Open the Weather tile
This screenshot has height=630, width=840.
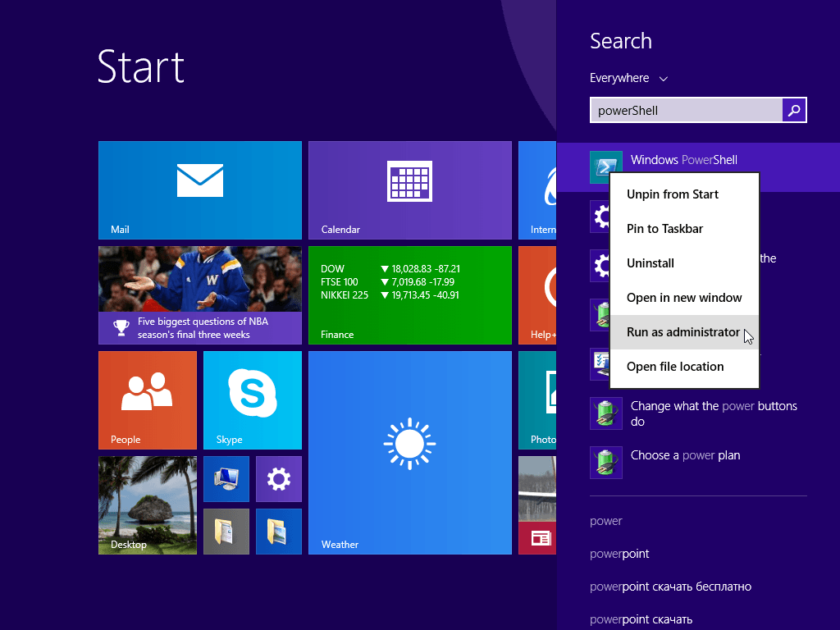tap(409, 452)
